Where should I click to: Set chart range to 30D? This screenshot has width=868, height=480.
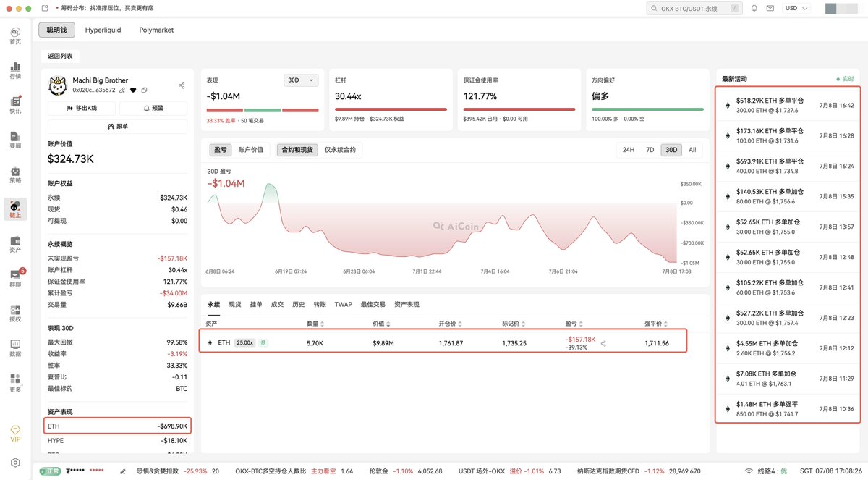[x=671, y=150]
